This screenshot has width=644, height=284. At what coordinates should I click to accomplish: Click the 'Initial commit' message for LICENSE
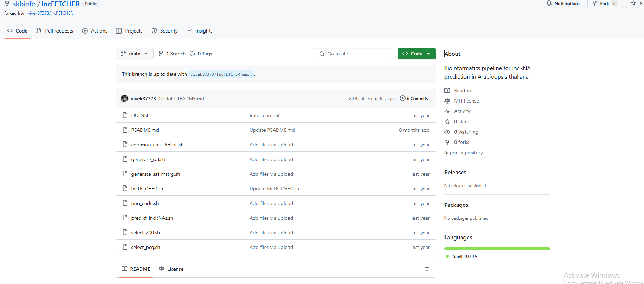coord(265,115)
